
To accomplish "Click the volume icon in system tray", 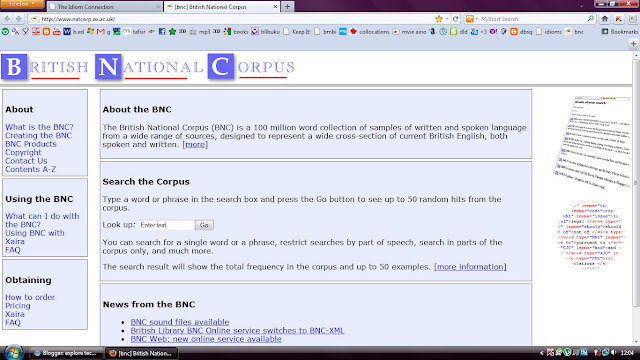I will [613, 352].
